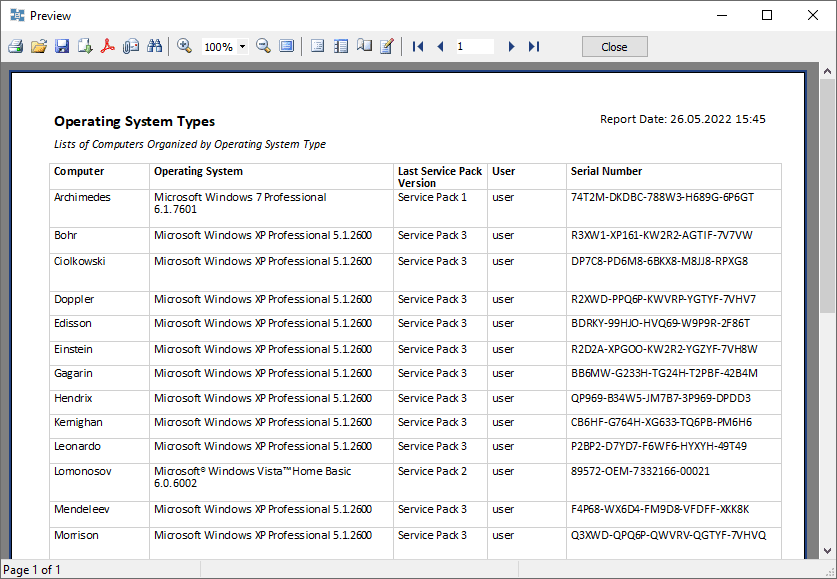Export report to PDF via Acrobat icon
This screenshot has width=837, height=579.
point(108,46)
